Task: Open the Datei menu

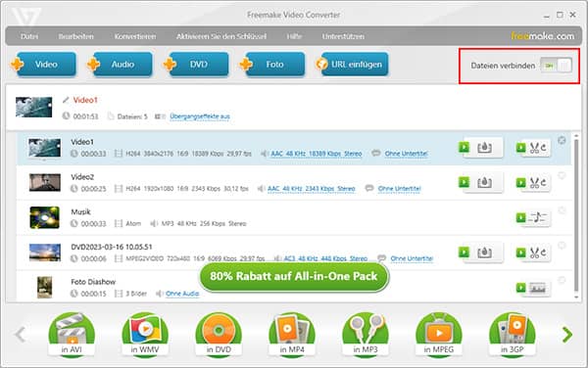Action: 29,36
